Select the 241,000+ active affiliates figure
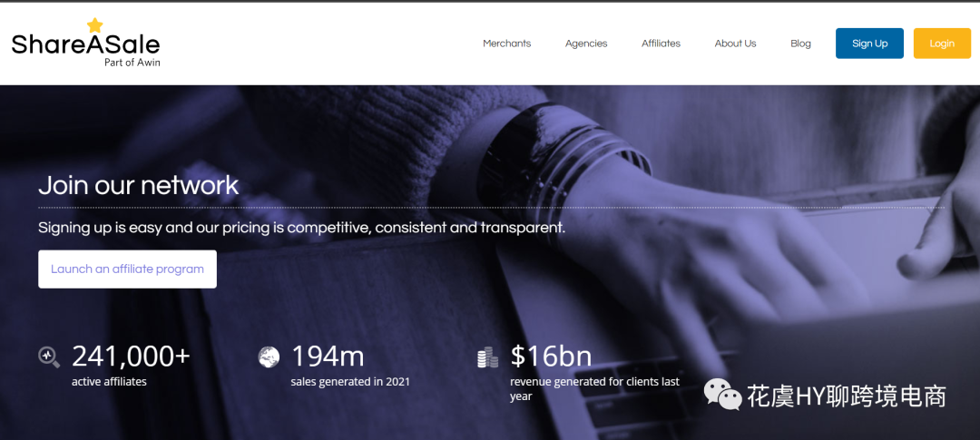This screenshot has width=980, height=440. click(x=131, y=356)
